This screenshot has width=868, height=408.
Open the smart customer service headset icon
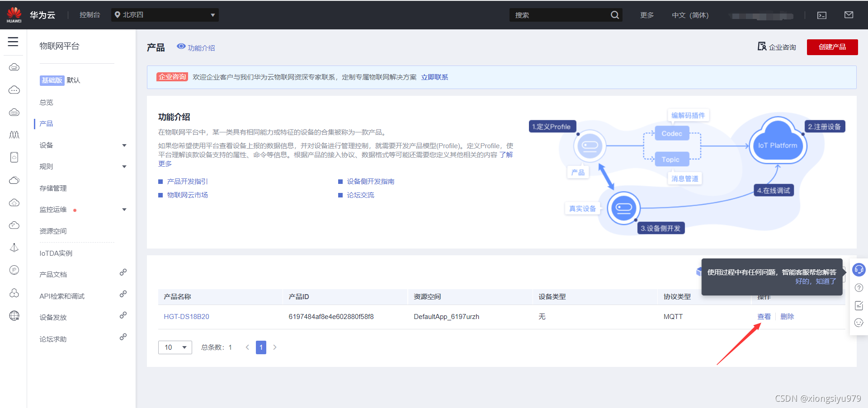click(x=859, y=270)
